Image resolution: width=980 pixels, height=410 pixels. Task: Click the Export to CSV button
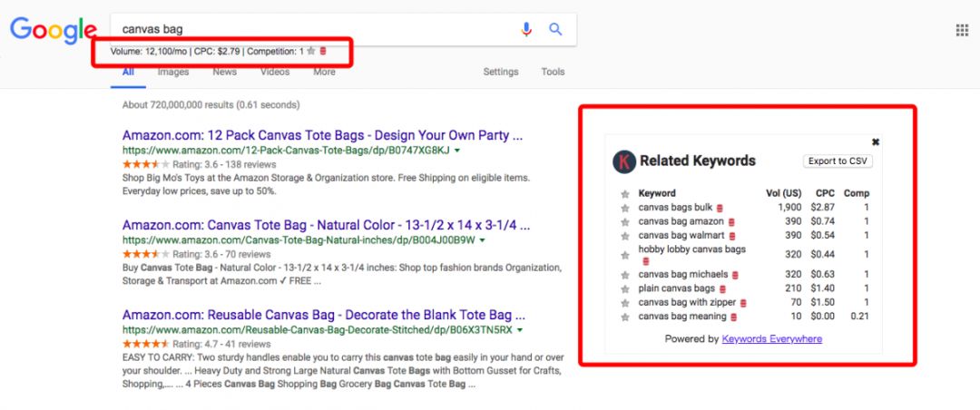pyautogui.click(x=838, y=161)
